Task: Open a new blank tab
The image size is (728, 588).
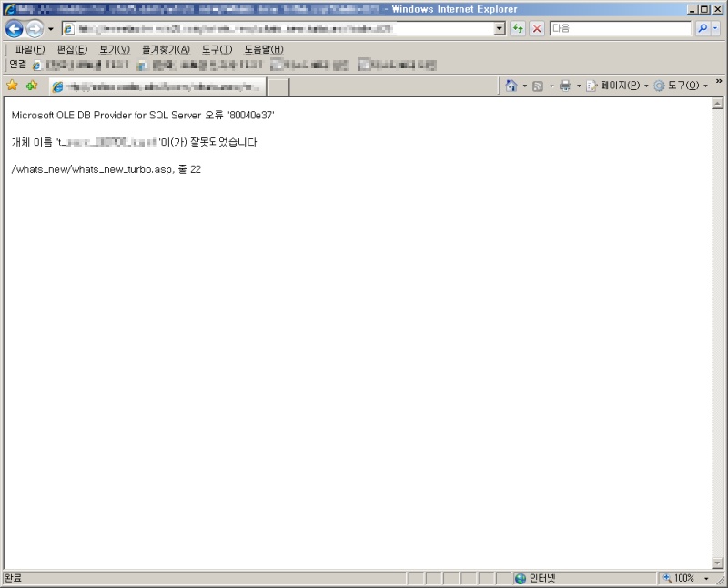Action: click(278, 86)
